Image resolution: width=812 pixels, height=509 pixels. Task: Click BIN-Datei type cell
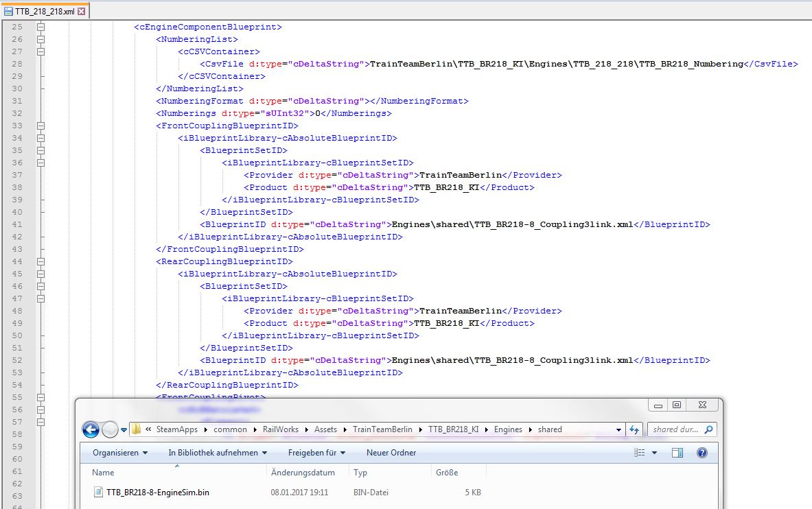(x=371, y=493)
